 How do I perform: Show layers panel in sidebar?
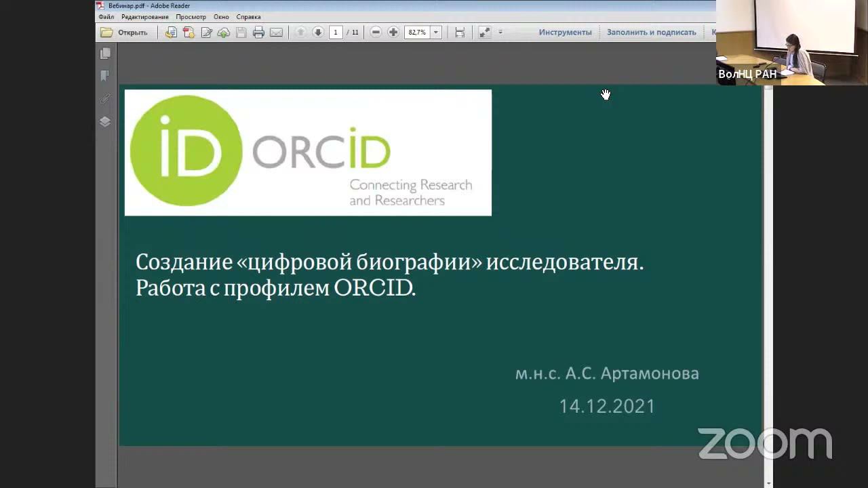click(x=105, y=122)
